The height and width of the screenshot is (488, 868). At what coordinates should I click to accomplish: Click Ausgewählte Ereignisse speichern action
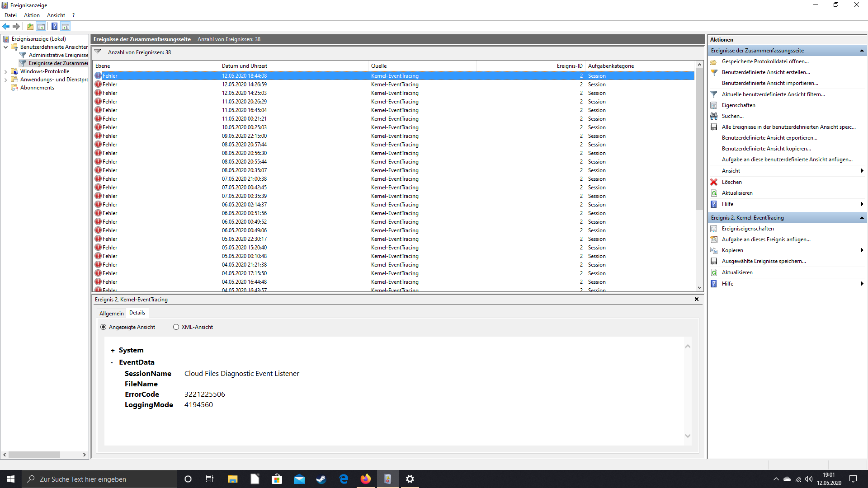[764, 261]
